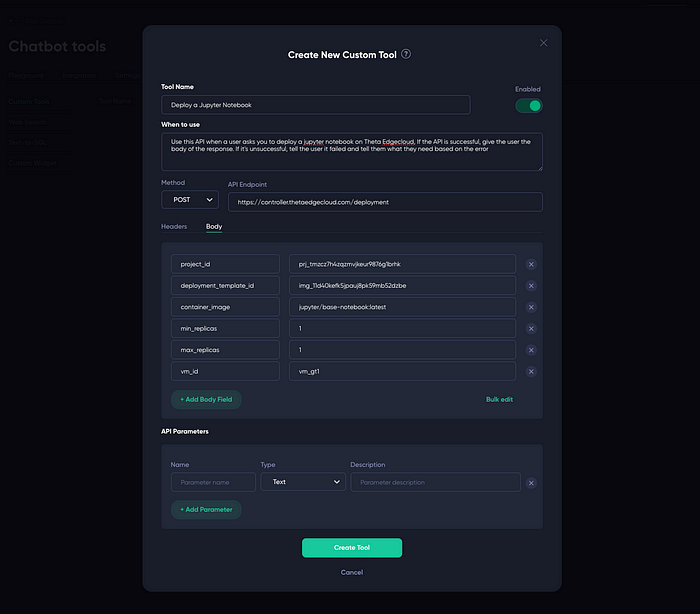
Task: Open the parameter Type dropdown
Action: tap(303, 482)
